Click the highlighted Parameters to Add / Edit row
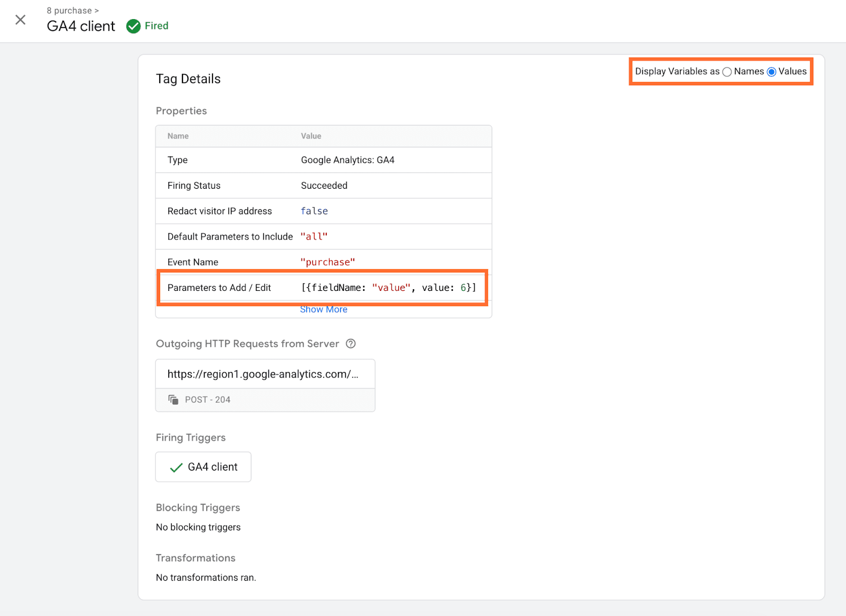The width and height of the screenshot is (846, 616). pos(323,287)
